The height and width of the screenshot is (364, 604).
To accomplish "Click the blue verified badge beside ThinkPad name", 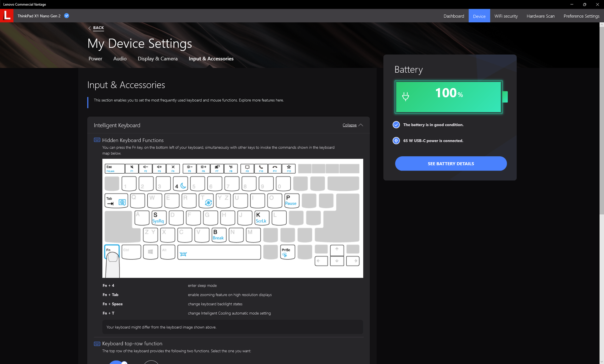I will click(x=66, y=16).
